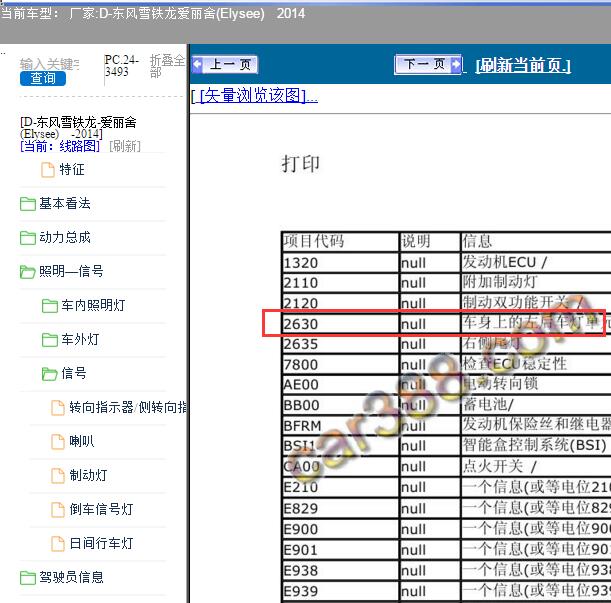Open the 车内照明灯 subfolder
Image resolution: width=611 pixels, height=603 pixels.
pos(93,305)
